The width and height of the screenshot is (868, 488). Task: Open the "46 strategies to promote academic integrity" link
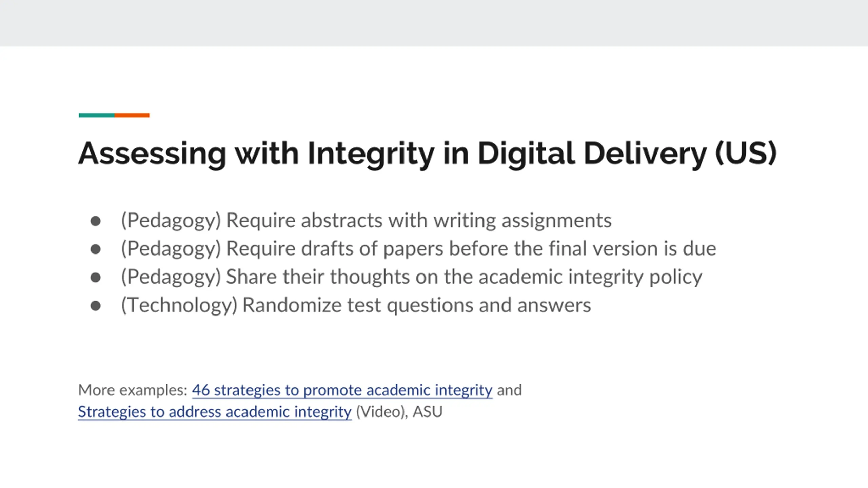point(342,390)
